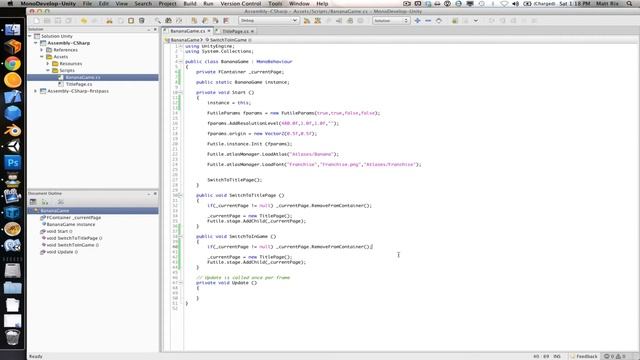Image resolution: width=640 pixels, height=360 pixels.
Task: Open the Build menu
Action: 190,4
